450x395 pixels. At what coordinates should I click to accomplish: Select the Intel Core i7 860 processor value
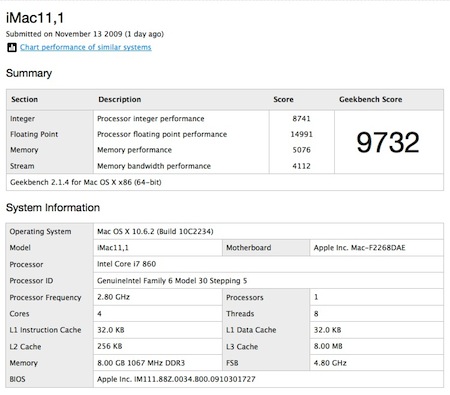pyautogui.click(x=126, y=264)
